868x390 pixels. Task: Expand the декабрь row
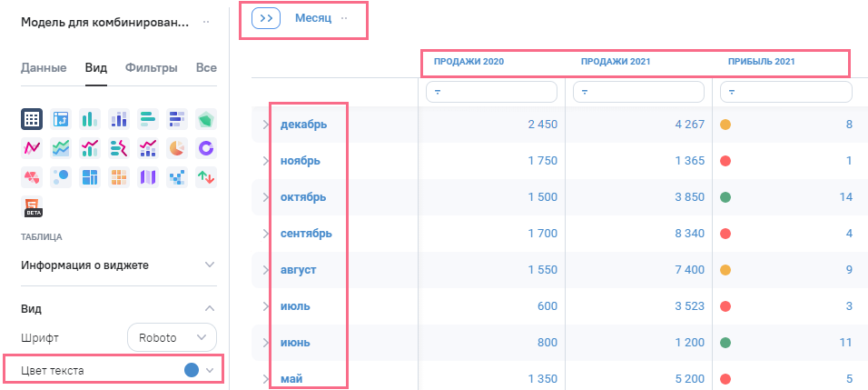[266, 125]
